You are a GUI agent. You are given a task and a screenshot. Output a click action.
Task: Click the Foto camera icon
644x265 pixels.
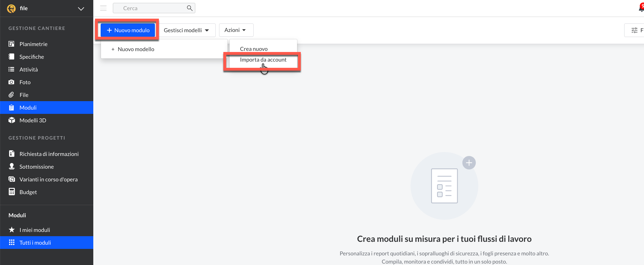click(x=11, y=82)
